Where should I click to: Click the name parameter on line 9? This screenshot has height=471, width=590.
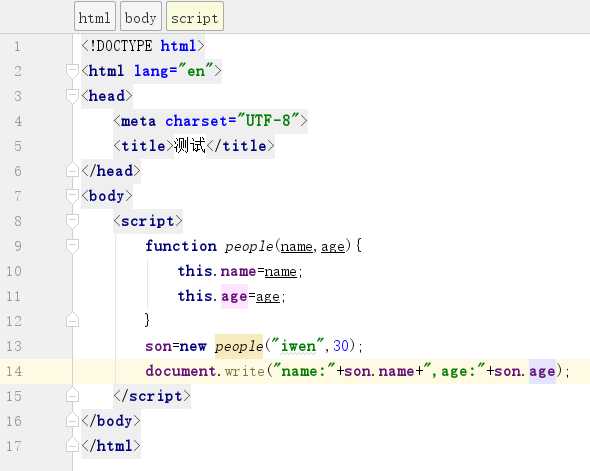pos(297,246)
